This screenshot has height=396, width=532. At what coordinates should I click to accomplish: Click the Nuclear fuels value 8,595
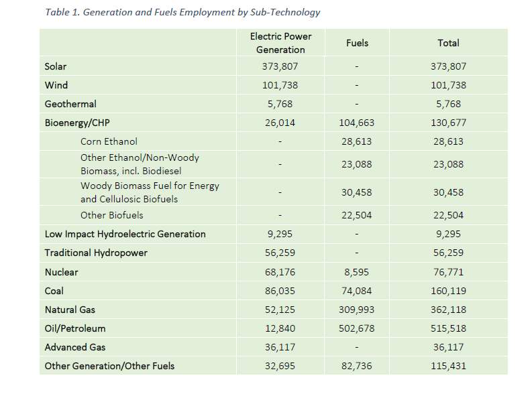[x=357, y=272]
